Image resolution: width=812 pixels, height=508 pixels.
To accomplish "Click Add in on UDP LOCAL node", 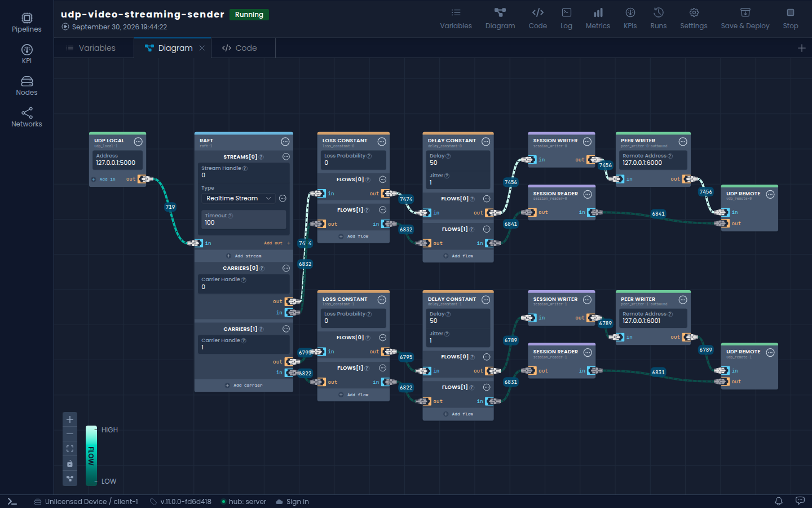I will point(104,179).
